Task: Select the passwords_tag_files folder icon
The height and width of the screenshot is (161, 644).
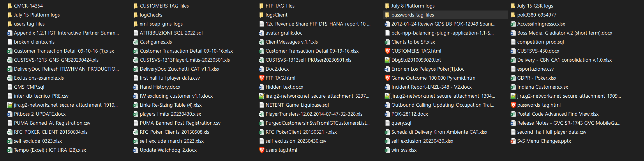Action: (x=387, y=15)
